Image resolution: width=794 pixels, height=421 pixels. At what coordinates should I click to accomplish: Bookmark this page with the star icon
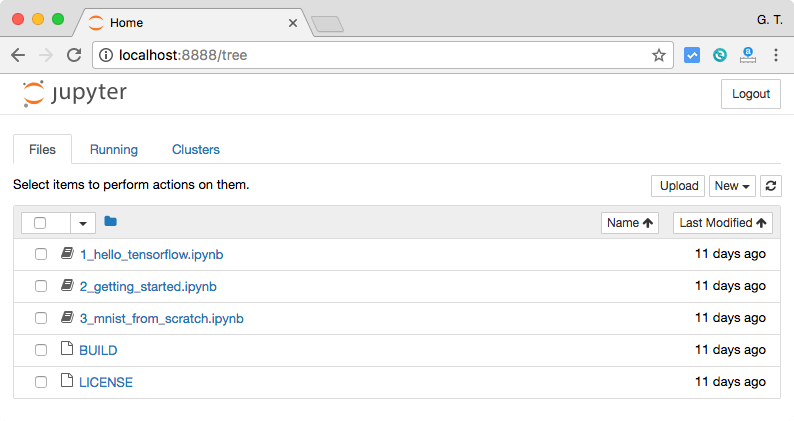click(658, 55)
